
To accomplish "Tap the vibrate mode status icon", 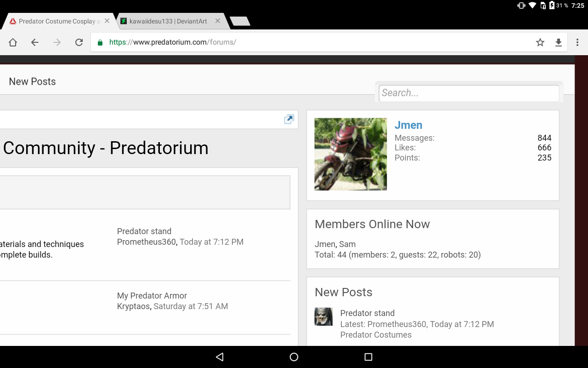I will pyautogui.click(x=521, y=6).
